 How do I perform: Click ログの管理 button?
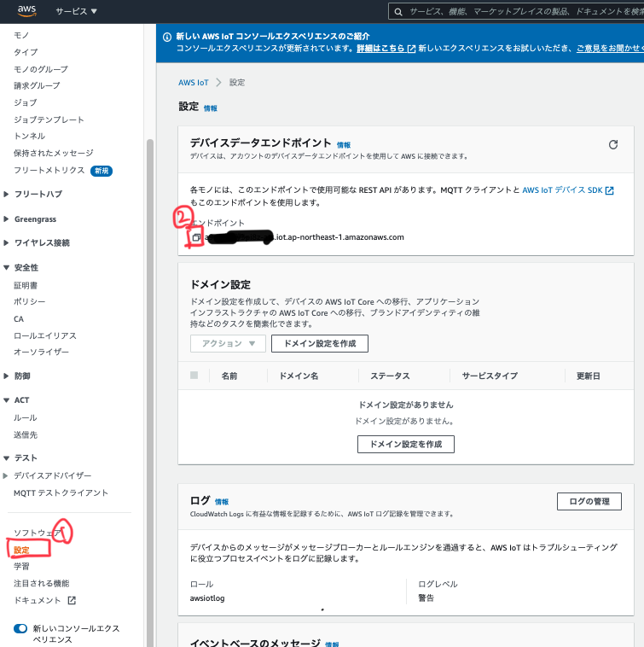(x=589, y=501)
